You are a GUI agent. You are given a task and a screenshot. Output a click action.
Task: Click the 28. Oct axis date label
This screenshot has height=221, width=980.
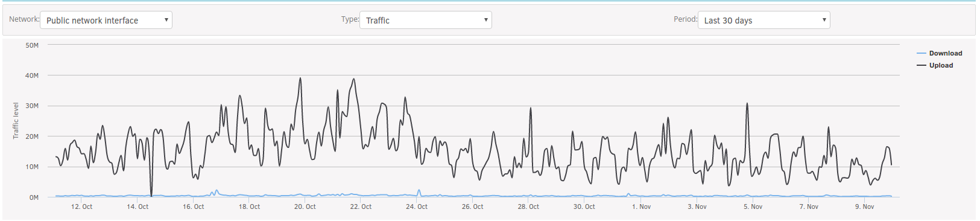click(x=528, y=207)
